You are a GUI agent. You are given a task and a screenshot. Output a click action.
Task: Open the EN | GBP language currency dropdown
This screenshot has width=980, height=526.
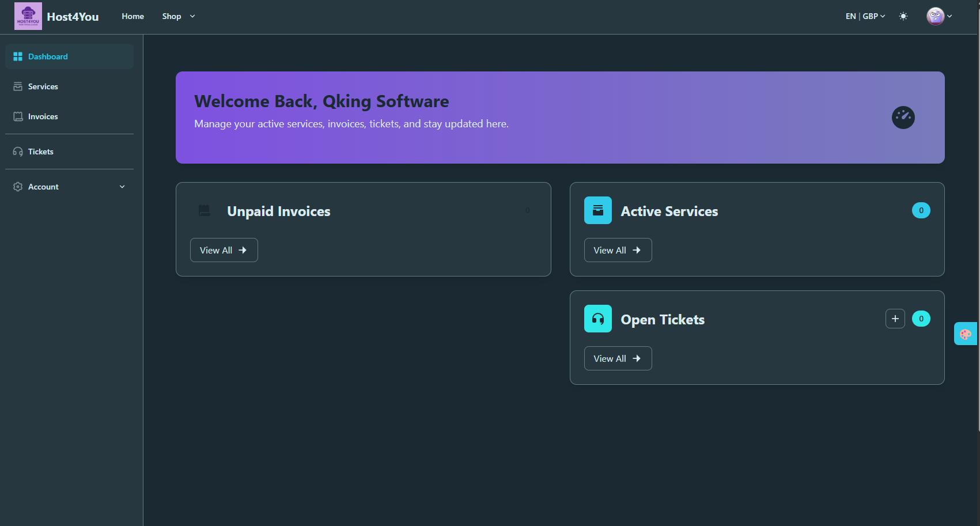pos(865,16)
